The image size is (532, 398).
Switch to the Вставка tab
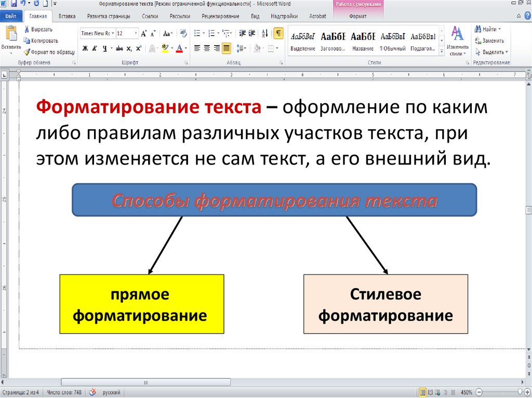pos(67,16)
